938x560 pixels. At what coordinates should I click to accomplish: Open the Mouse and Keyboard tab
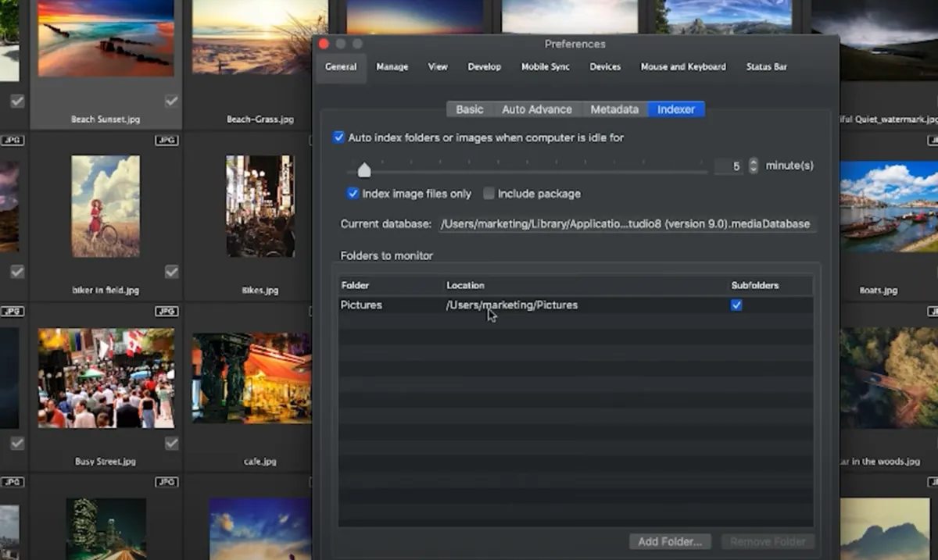click(682, 67)
